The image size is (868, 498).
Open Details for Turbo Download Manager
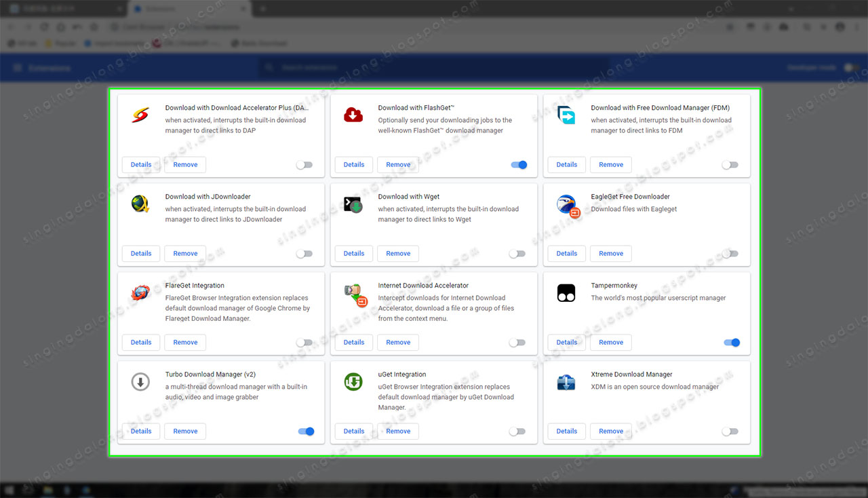141,432
